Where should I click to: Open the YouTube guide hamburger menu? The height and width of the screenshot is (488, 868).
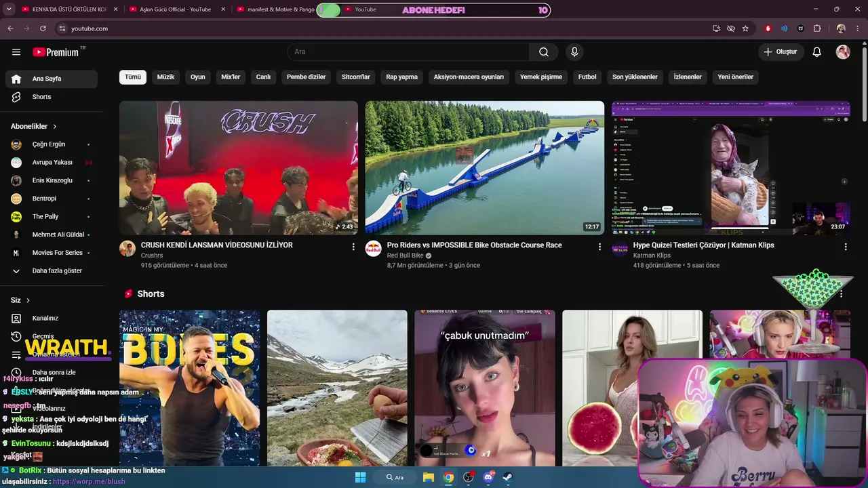pos(16,52)
